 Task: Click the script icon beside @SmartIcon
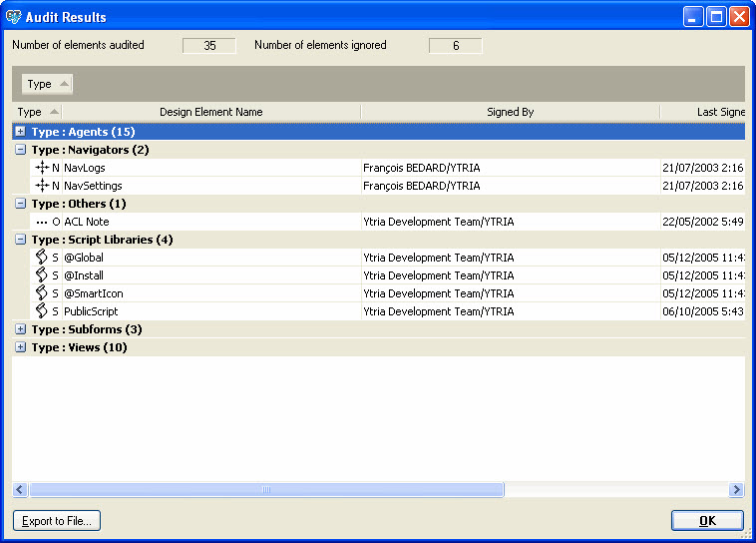42,293
